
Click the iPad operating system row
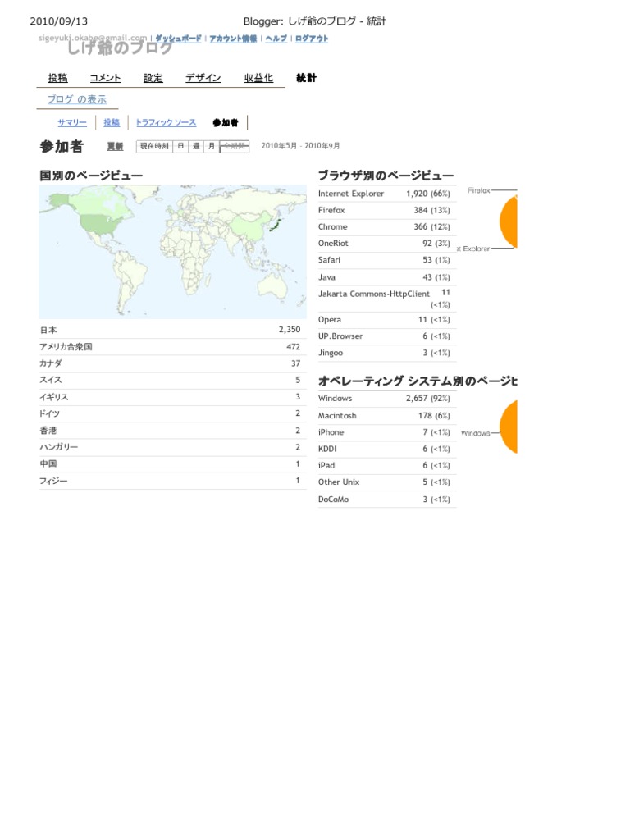click(x=387, y=466)
